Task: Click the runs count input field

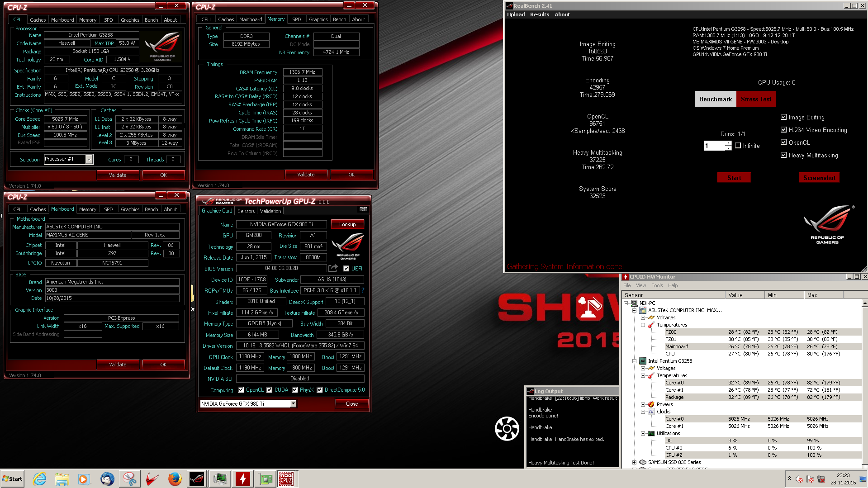Action: (x=714, y=146)
